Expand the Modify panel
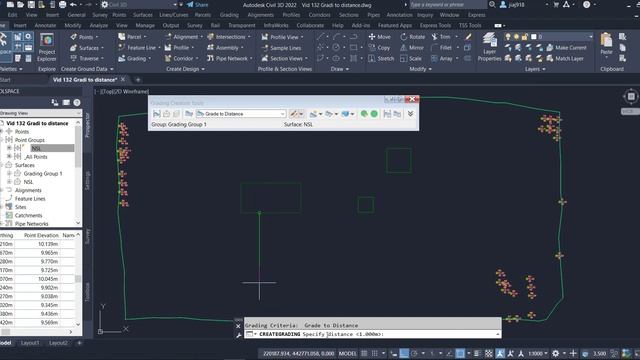This screenshot has height=360, width=640. 420,69
